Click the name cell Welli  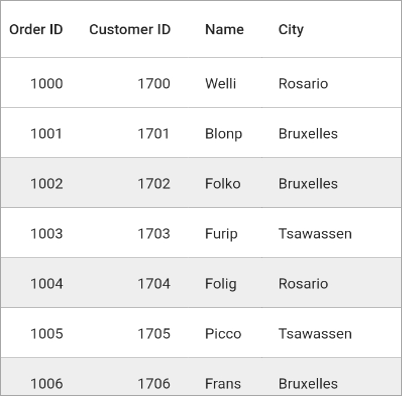pos(221,84)
